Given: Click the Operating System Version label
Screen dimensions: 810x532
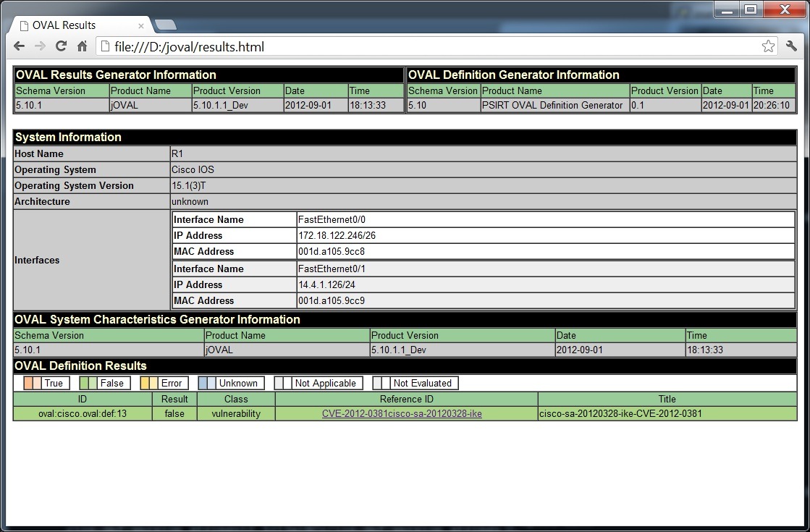Looking at the screenshot, I should [74, 185].
